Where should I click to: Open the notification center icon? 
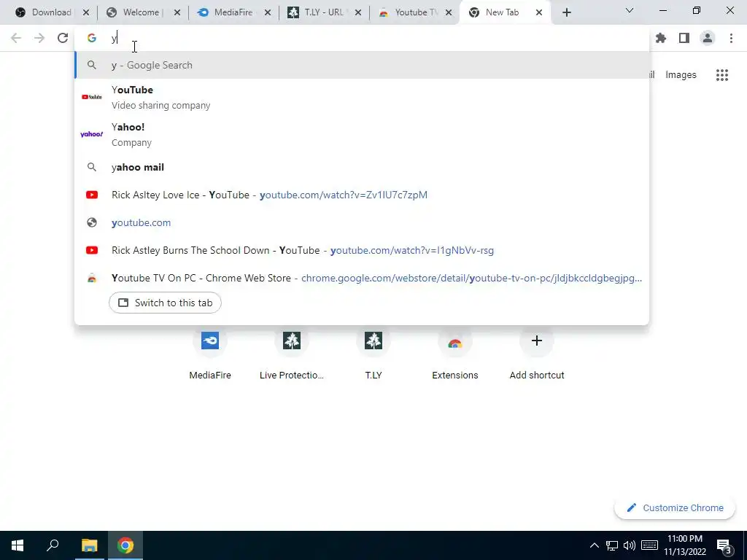tap(724, 547)
